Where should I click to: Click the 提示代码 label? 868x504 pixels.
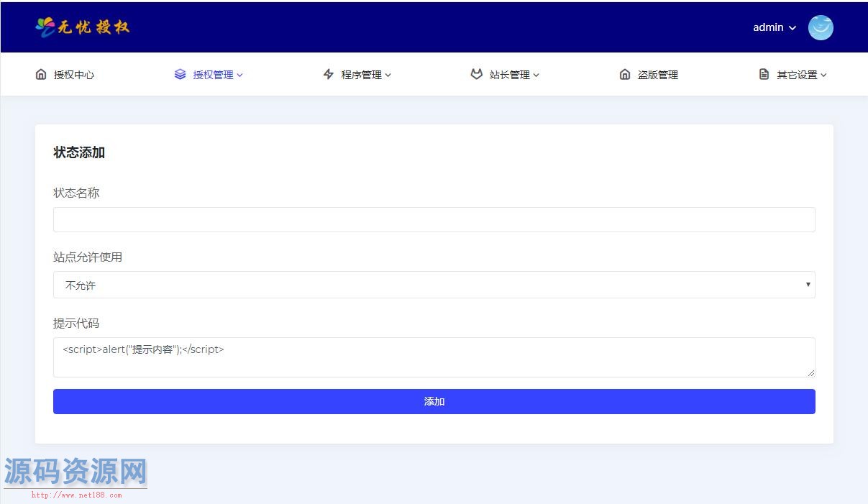pos(76,323)
